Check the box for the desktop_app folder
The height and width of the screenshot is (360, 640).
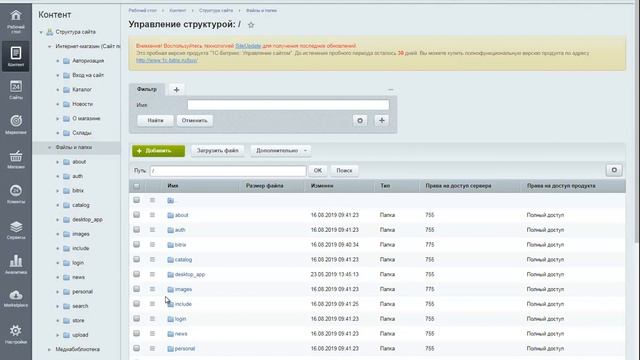pyautogui.click(x=136, y=274)
